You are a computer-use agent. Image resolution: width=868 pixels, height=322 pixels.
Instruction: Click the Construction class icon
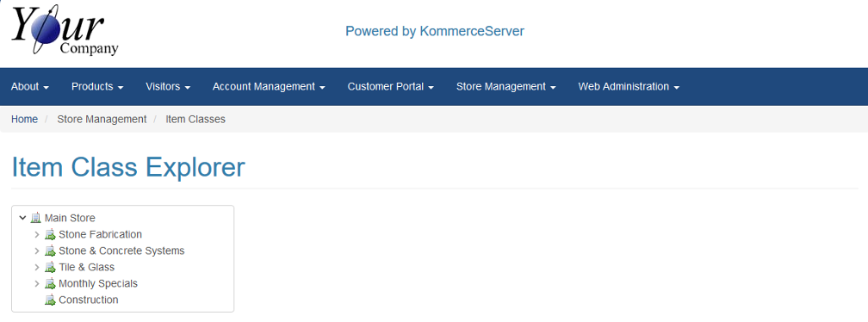pyautogui.click(x=50, y=300)
